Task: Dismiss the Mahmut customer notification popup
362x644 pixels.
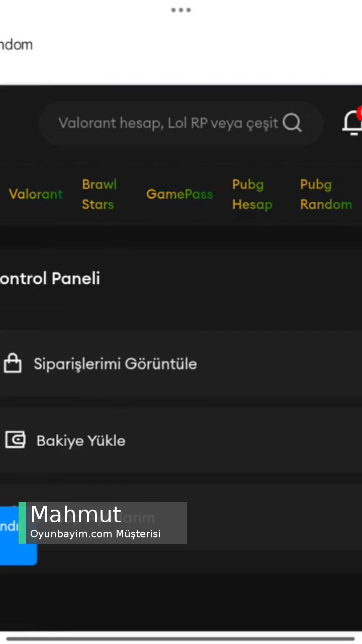Action: coord(103,523)
